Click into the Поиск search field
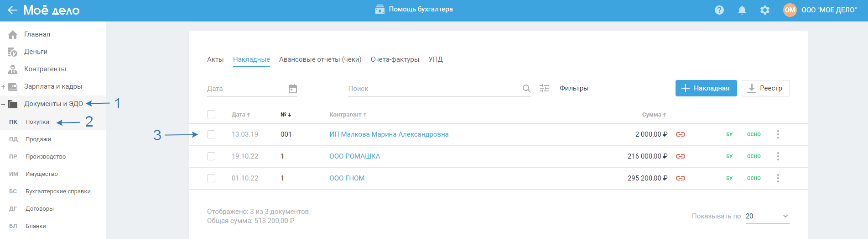Screen dimensions: 868x239 tap(433, 89)
